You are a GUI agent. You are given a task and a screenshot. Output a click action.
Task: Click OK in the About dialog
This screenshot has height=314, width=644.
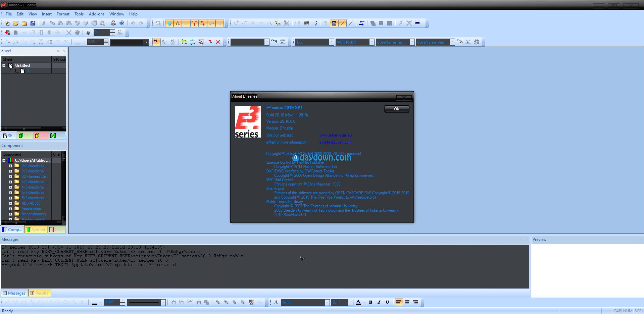pyautogui.click(x=397, y=109)
